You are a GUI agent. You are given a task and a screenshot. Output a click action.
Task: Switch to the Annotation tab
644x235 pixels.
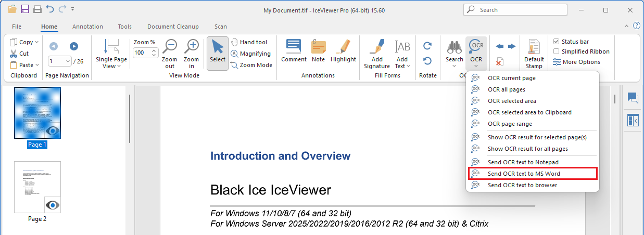click(x=87, y=27)
